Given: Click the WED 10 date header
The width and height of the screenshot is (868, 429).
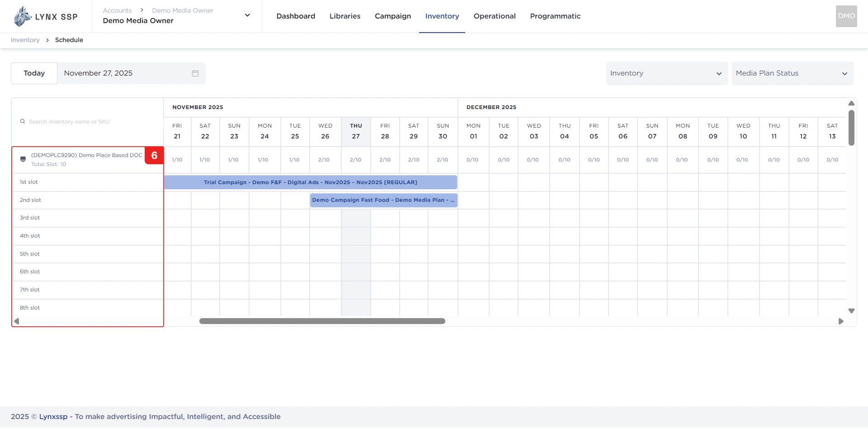Looking at the screenshot, I should pos(743,131).
